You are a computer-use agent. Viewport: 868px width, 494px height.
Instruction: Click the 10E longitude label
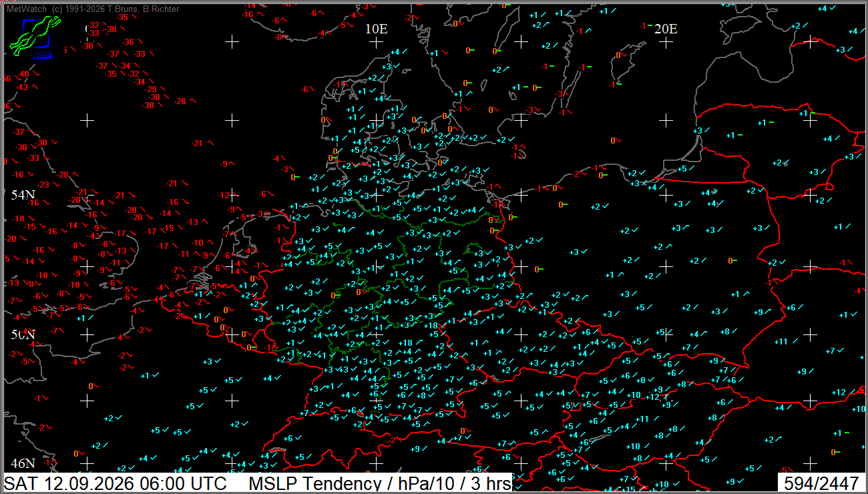point(377,29)
